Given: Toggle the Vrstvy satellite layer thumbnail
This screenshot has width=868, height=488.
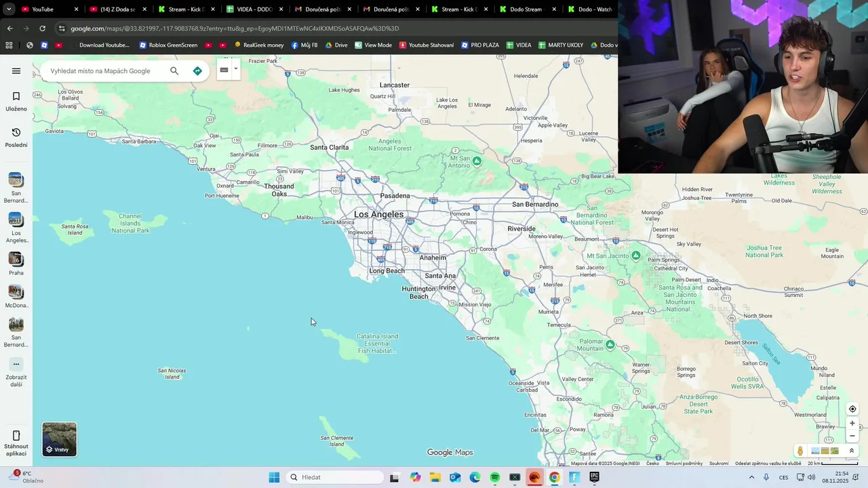Looking at the screenshot, I should pos(60,439).
